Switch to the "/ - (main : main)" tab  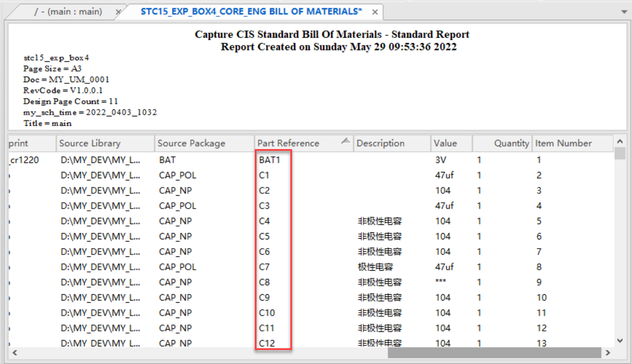(x=68, y=12)
